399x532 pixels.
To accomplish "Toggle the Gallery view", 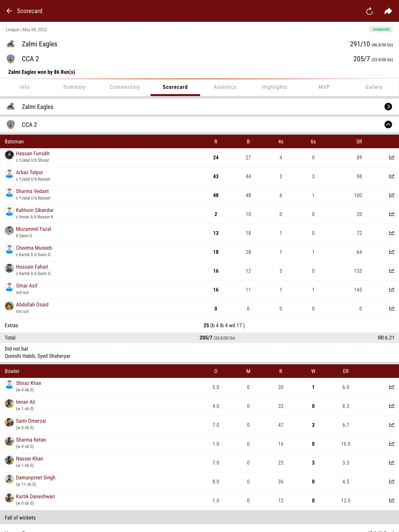I will [x=373, y=87].
